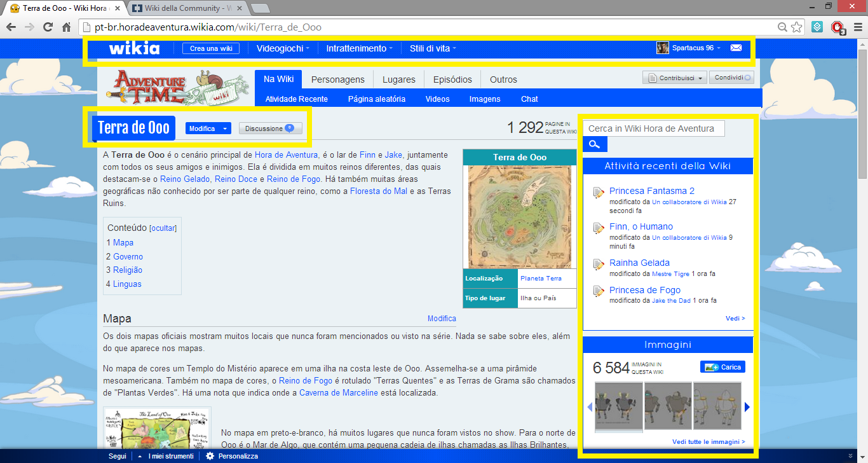
Task: Click edit icon beside Rainha Gelada
Action: (599, 264)
